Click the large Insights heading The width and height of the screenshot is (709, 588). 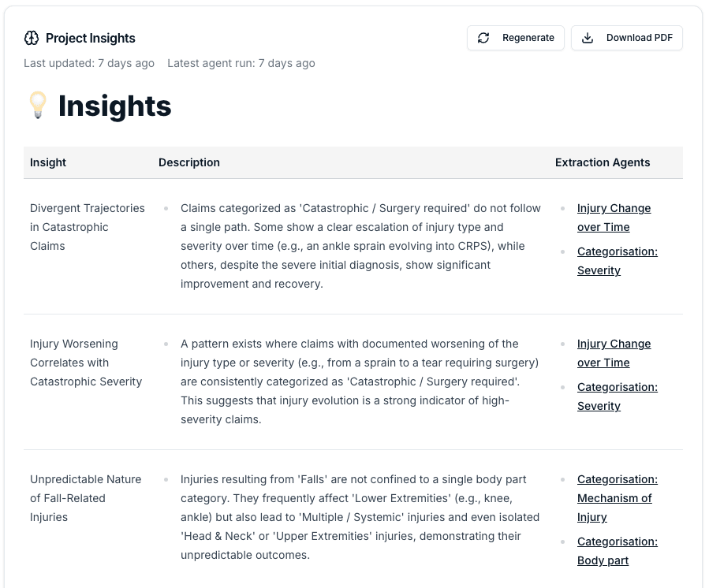pos(115,106)
